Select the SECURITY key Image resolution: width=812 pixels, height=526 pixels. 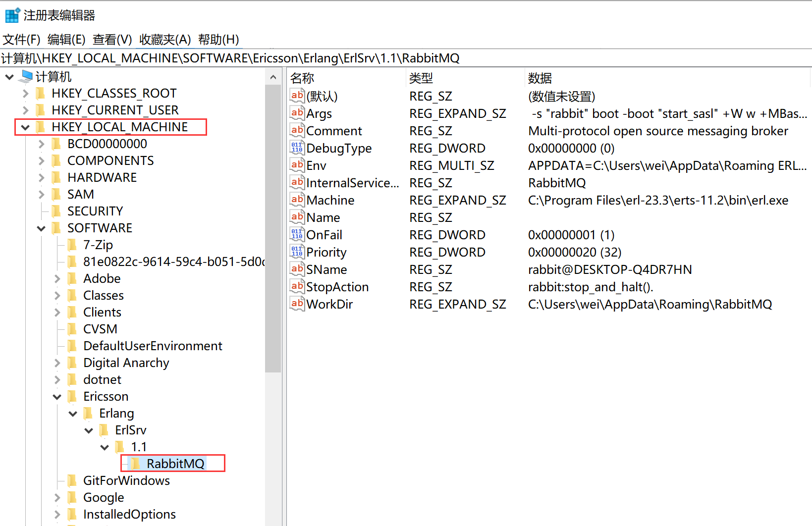click(95, 211)
